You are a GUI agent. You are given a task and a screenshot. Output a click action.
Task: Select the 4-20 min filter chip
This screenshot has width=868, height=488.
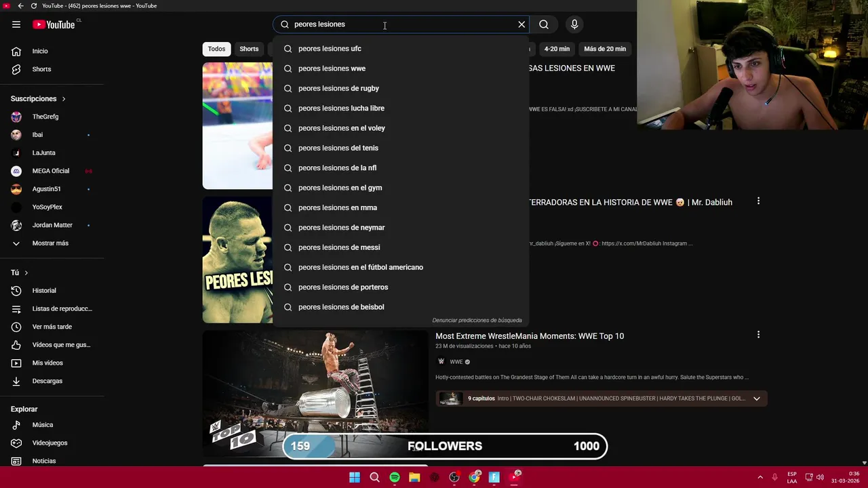coord(557,49)
